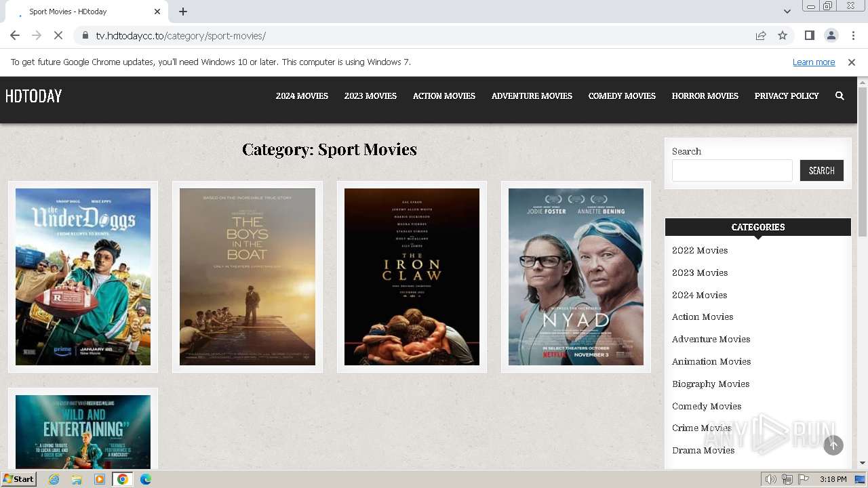Click the Show desktop monitor icon
This screenshot has width=868, height=488.
[x=860, y=479]
